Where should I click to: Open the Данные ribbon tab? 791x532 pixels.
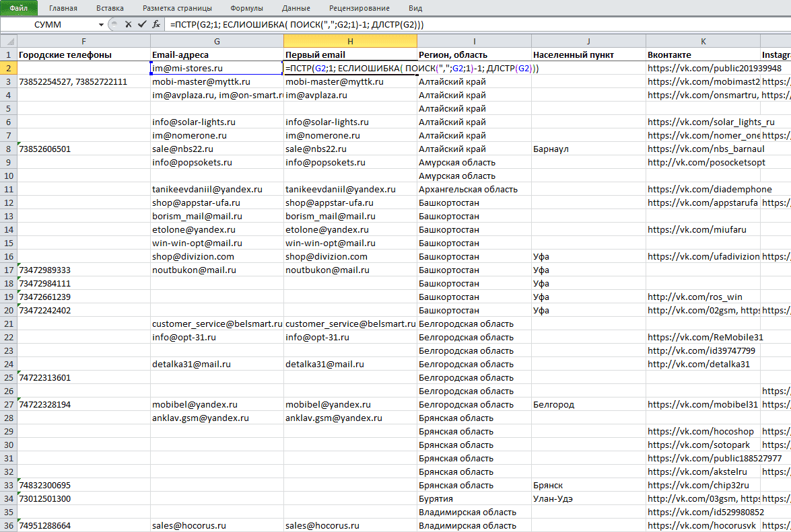pyautogui.click(x=296, y=8)
